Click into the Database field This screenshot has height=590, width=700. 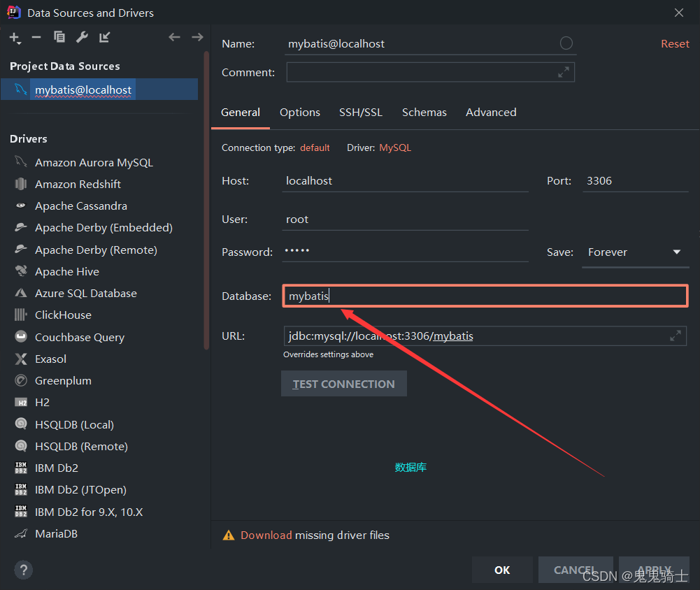click(485, 296)
